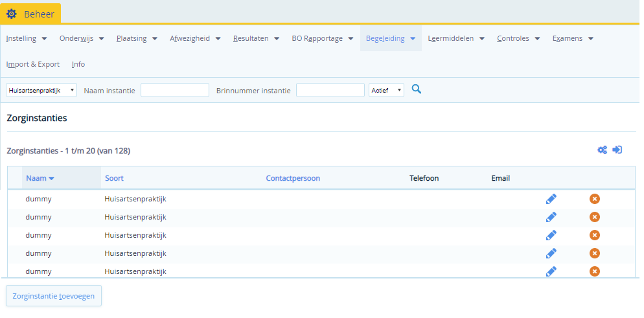Screen dimensions: 644x318
Task: Expand the Instelling menu
Action: (27, 38)
